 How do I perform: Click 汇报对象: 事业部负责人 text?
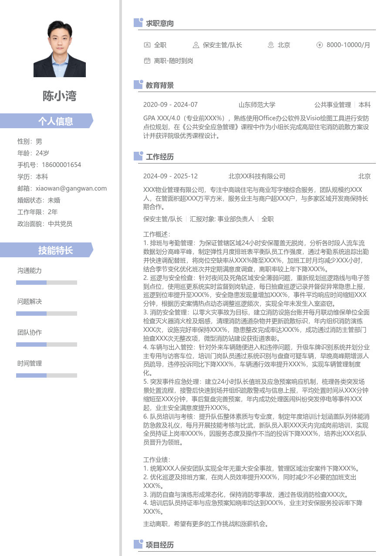pyautogui.click(x=222, y=219)
